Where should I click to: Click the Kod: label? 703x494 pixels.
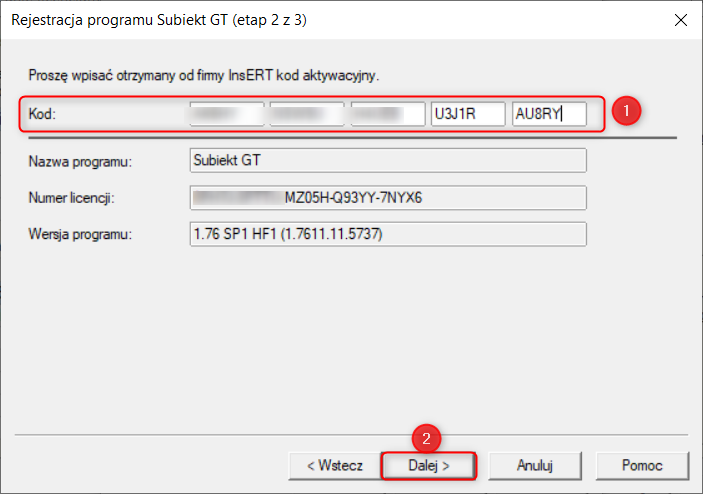[x=42, y=114]
